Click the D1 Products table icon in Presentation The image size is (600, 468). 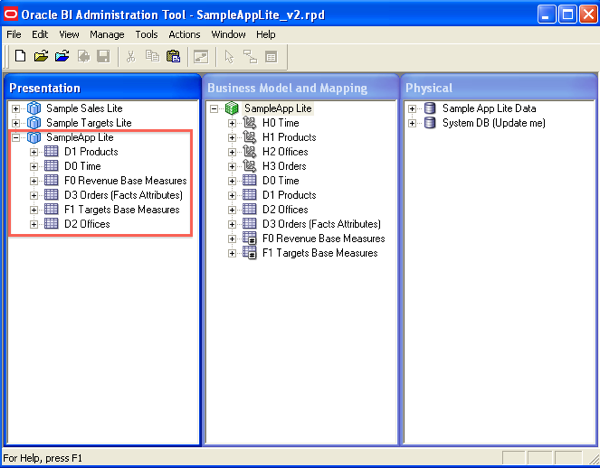pos(51,152)
